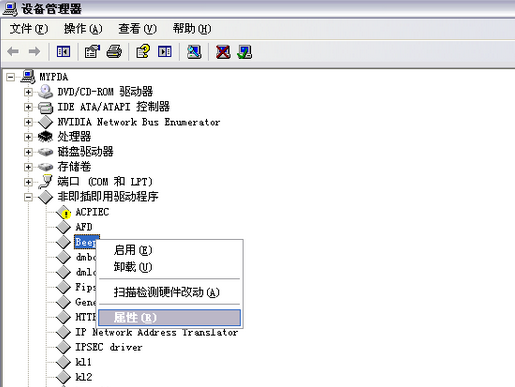
Task: Expand the 磁盘驱动器 node
Action: click(x=28, y=152)
